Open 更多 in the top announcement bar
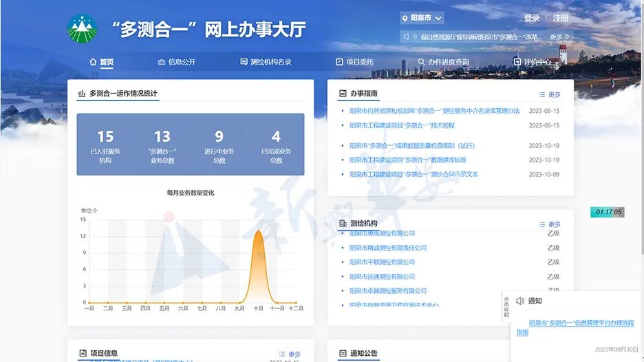Image resolution: width=644 pixels, height=362 pixels. 559,36
